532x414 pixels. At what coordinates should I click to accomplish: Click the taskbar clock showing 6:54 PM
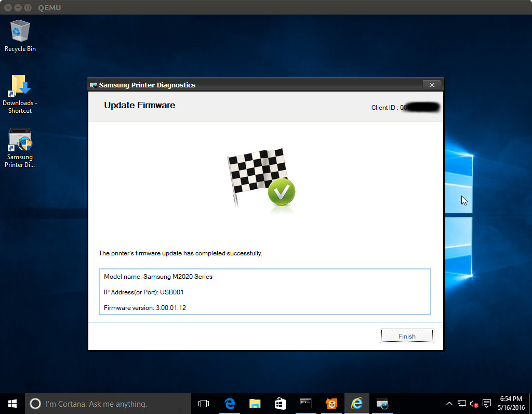pos(511,403)
